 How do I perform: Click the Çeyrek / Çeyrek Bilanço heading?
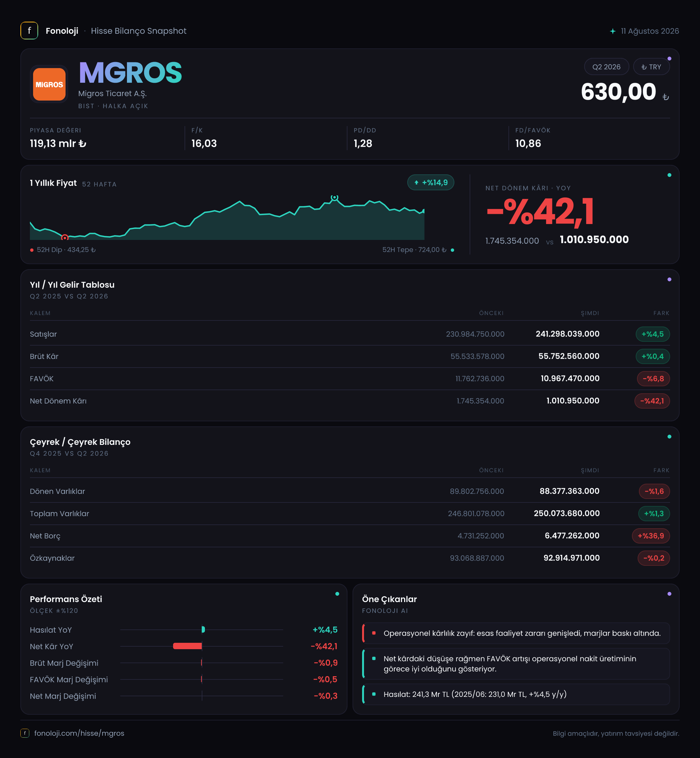[x=80, y=442]
